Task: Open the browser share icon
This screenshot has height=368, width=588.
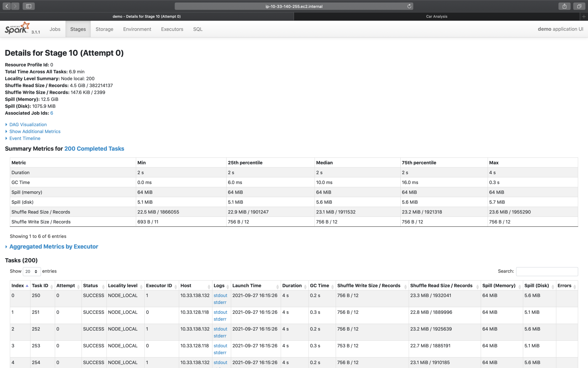Action: [564, 6]
